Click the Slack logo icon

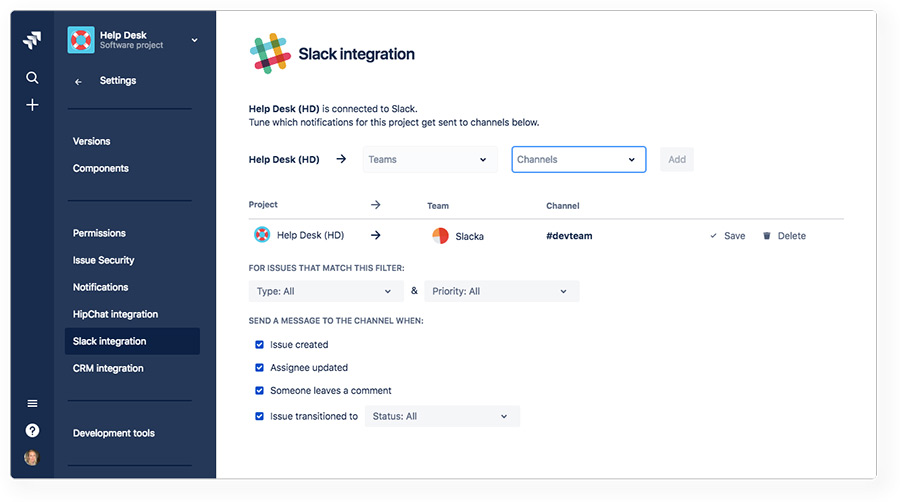270,53
